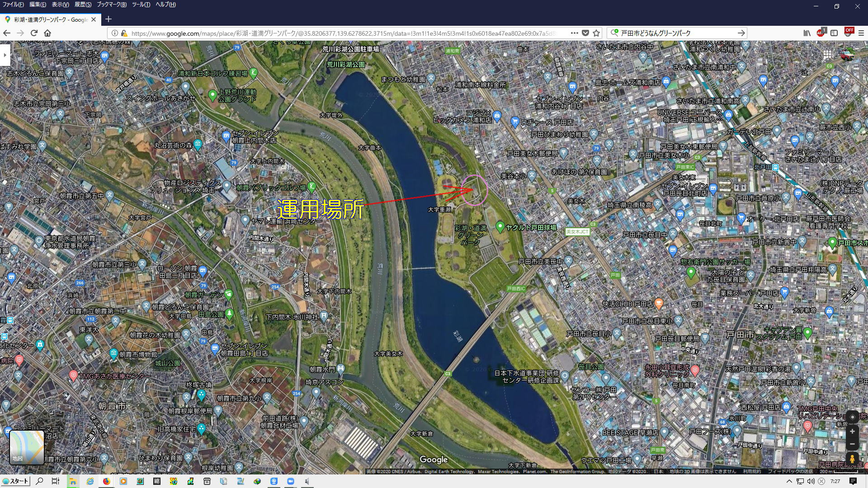Expand the collapsed side panel arrow
868x488 pixels.
(x=5, y=55)
